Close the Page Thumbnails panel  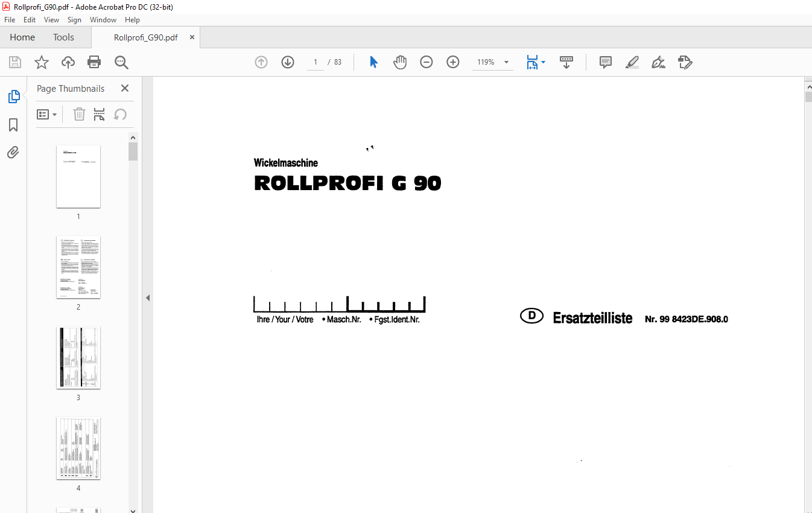[125, 88]
